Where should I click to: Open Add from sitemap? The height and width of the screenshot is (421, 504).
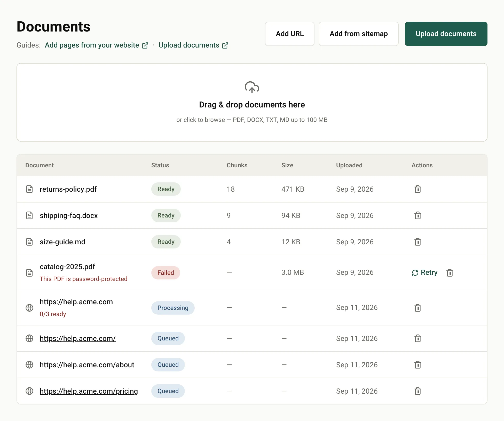[359, 34]
